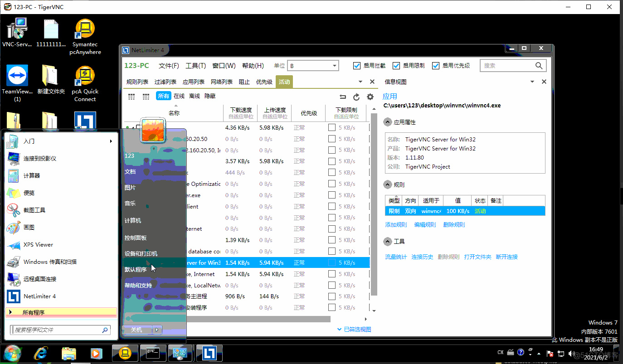Open the 帮助(H) menu
623x364 pixels.
pyautogui.click(x=253, y=66)
